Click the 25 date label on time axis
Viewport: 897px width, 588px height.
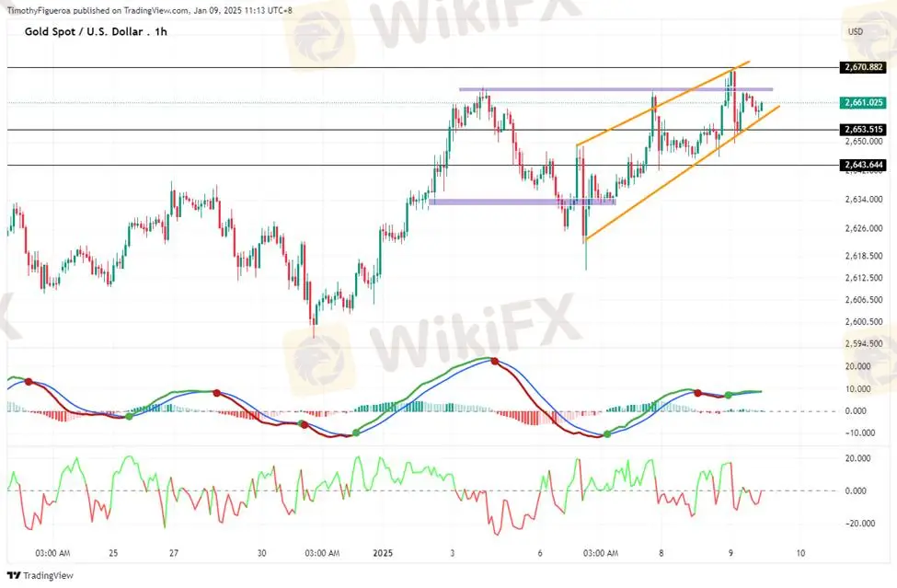pos(113,553)
